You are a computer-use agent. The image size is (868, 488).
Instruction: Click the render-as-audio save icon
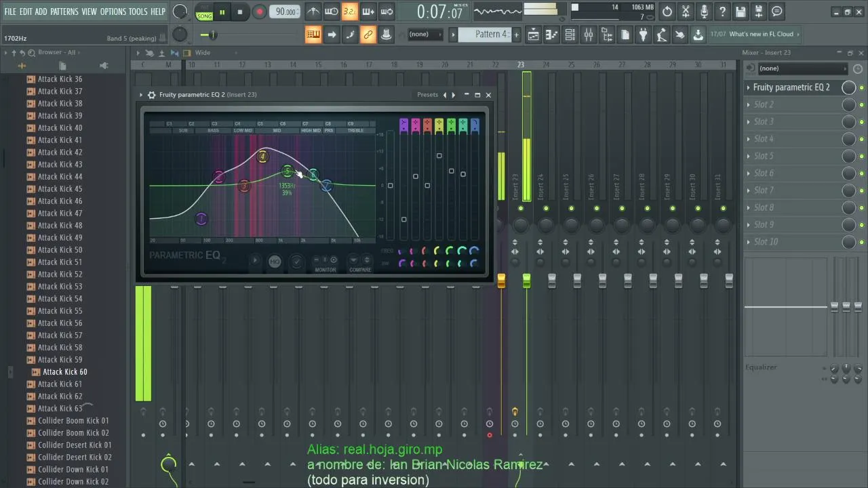point(759,12)
